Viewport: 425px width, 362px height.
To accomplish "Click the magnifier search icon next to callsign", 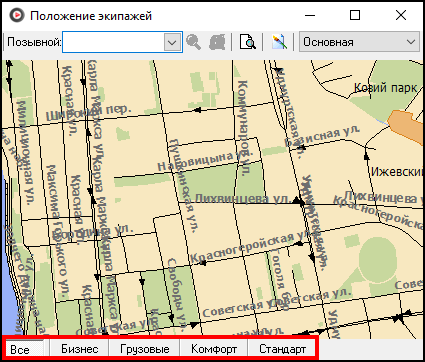I will [193, 42].
